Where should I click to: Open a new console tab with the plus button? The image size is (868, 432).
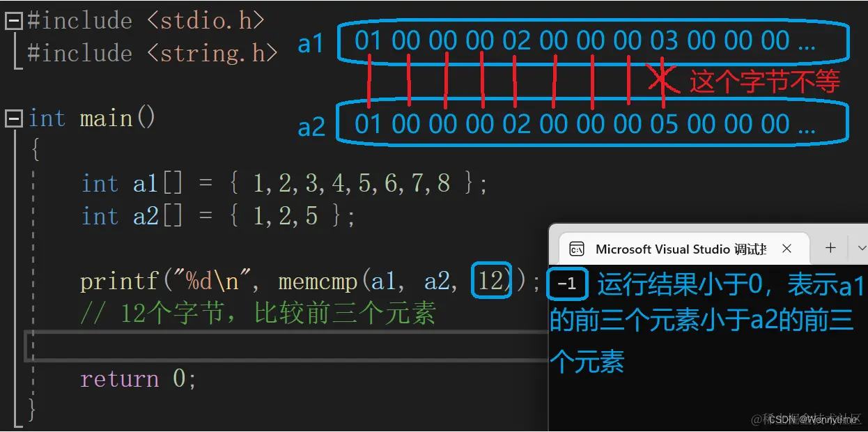click(830, 247)
